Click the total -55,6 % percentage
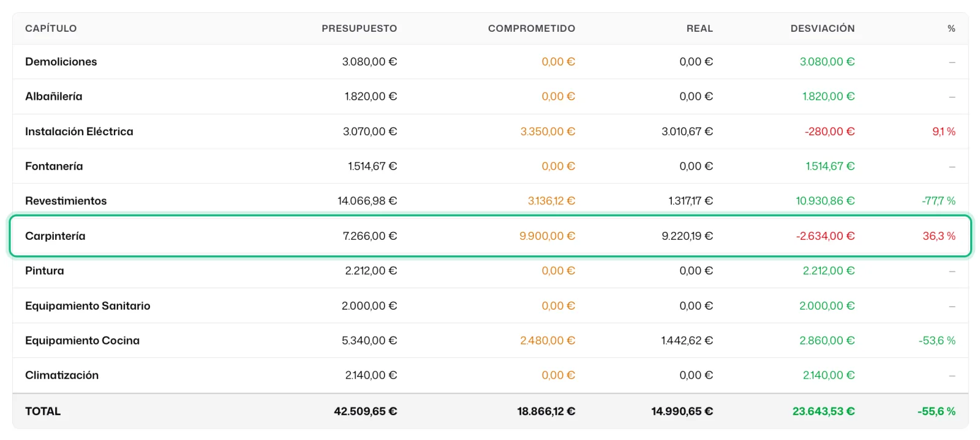This screenshot has height=440, width=980. coord(937,411)
